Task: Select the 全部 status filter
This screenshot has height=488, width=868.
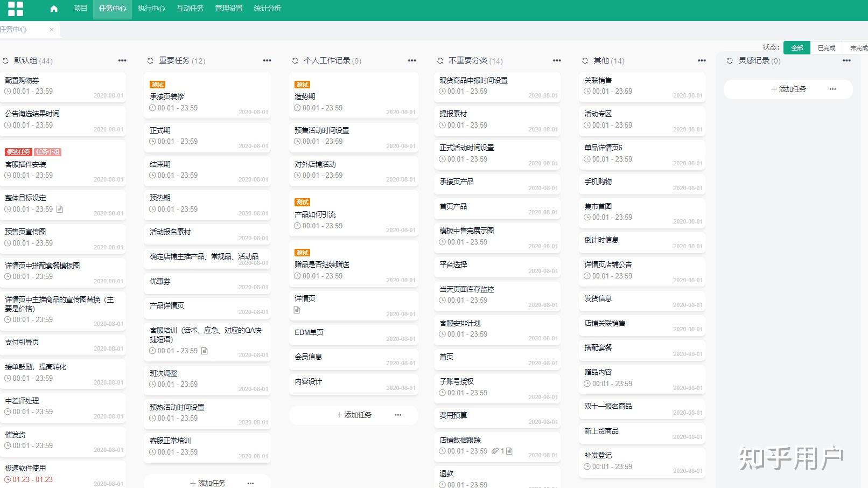Action: click(797, 48)
